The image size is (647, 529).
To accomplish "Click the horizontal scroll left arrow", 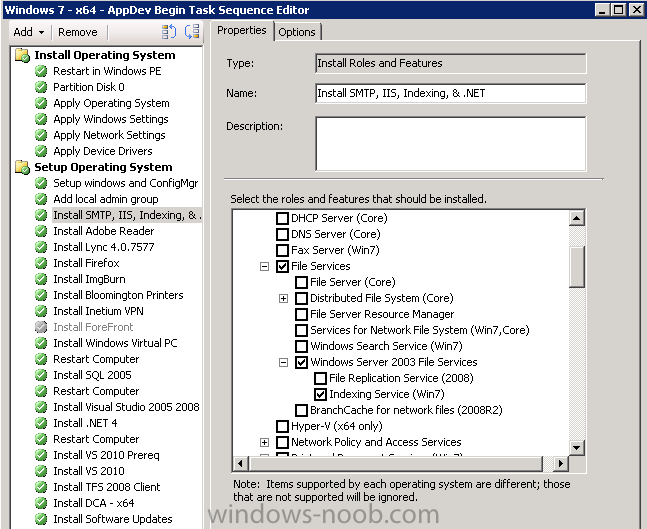I will click(241, 463).
